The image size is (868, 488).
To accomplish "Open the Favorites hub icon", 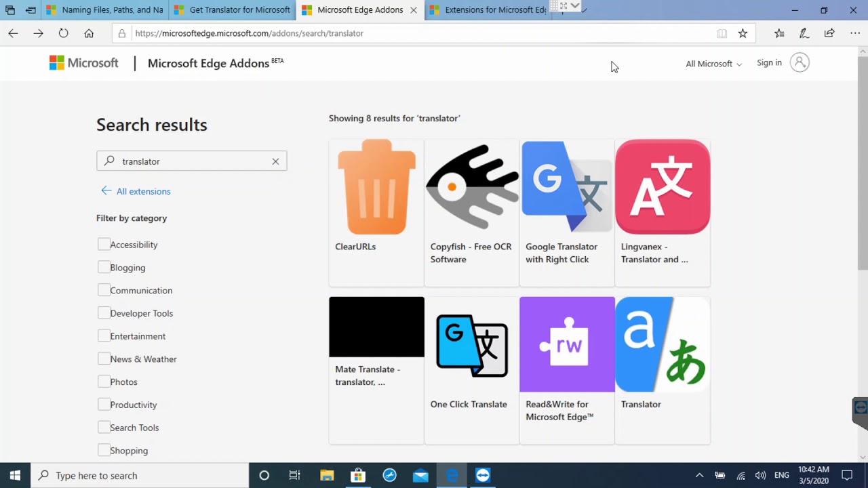I will (779, 33).
